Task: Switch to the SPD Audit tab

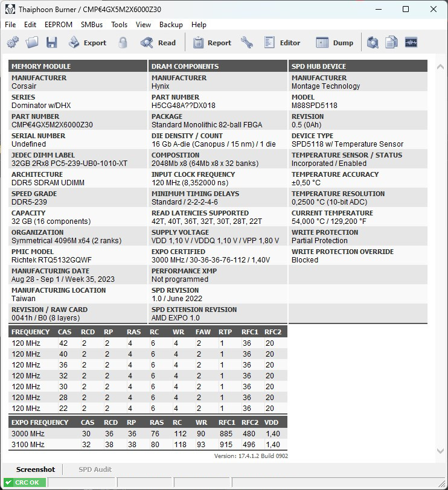Action: pos(95,469)
